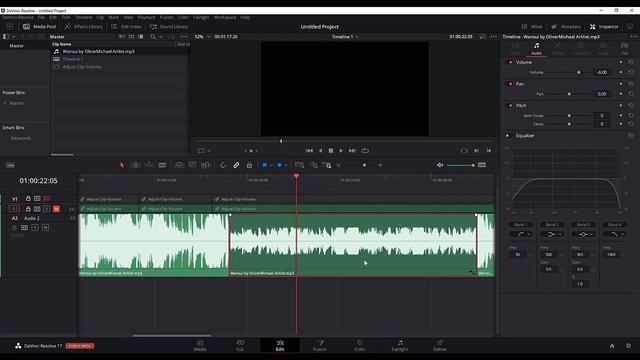
Task: Click the Volume value field -6.00
Action: click(602, 72)
